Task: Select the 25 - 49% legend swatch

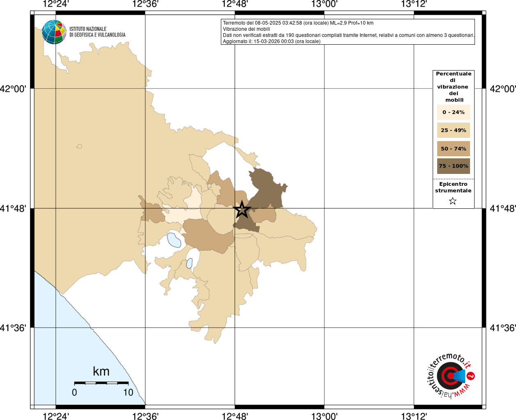Action: [x=453, y=130]
